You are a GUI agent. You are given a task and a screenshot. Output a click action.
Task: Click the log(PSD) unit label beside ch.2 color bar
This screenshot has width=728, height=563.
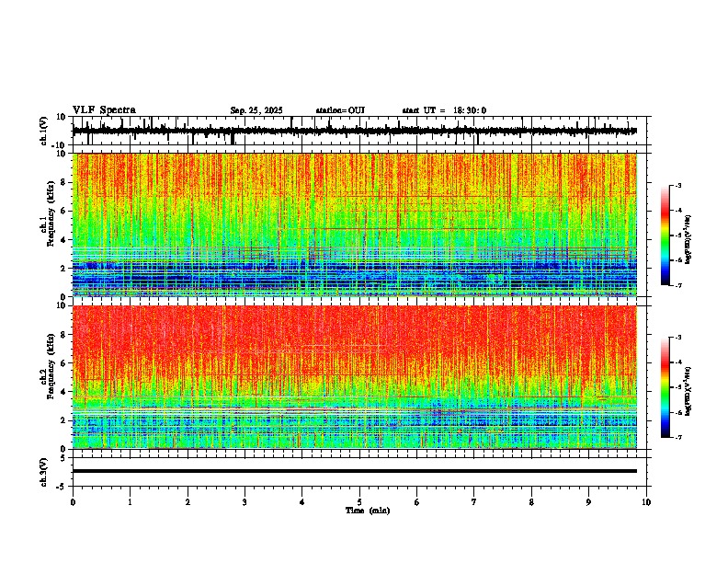pyautogui.click(x=688, y=392)
